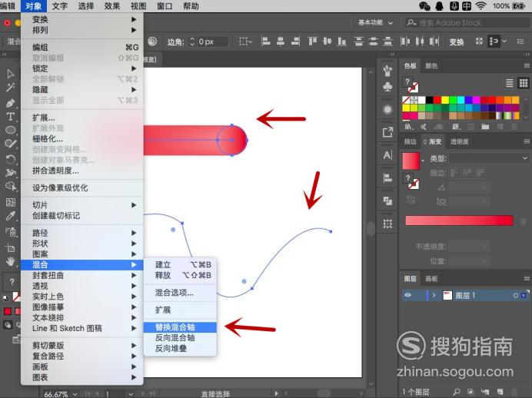Open the gradient swatch preset dropdown arrow

pos(423,161)
